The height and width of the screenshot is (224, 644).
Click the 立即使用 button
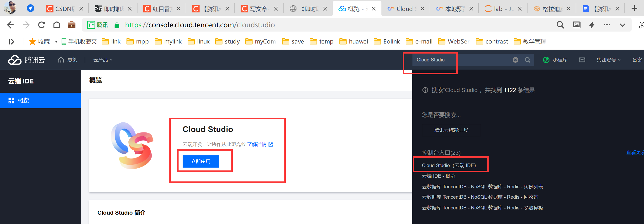tap(201, 161)
